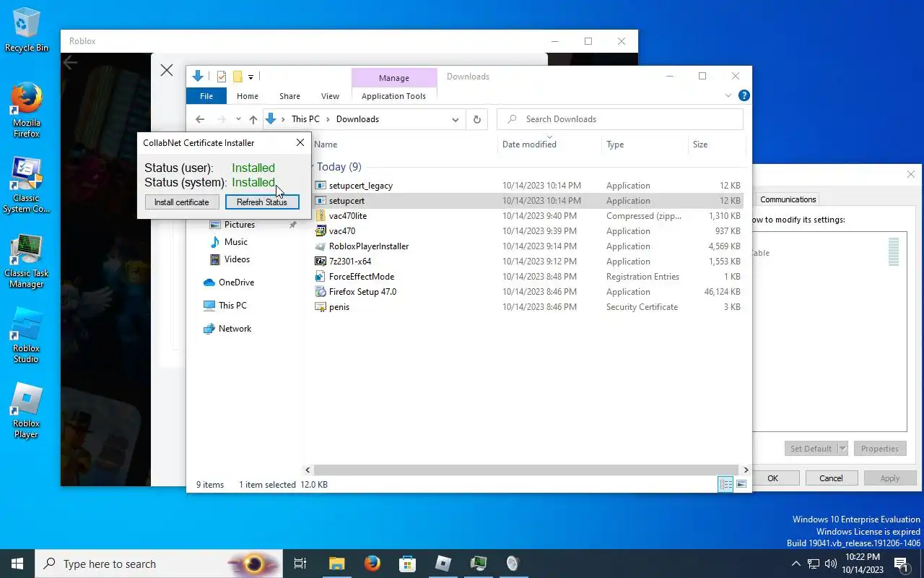The width and height of the screenshot is (924, 578).
Task: Switch to the Home ribbon tab
Action: coord(248,96)
